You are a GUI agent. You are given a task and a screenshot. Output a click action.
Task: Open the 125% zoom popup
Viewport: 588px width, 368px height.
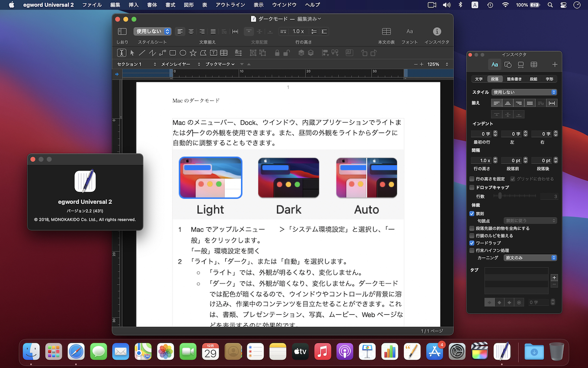(x=438, y=64)
